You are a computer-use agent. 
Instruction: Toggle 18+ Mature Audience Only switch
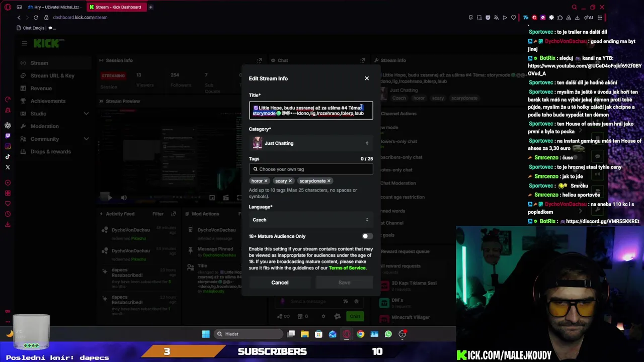367,236
